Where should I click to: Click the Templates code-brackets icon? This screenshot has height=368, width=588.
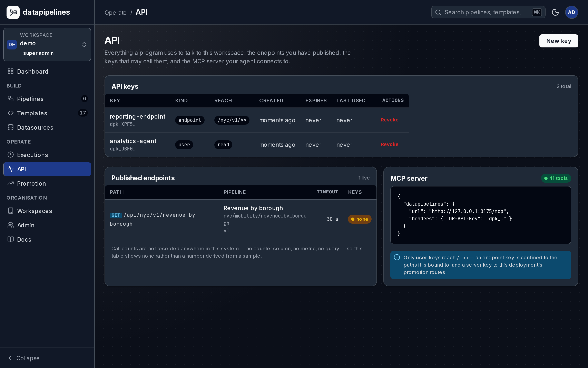point(10,113)
